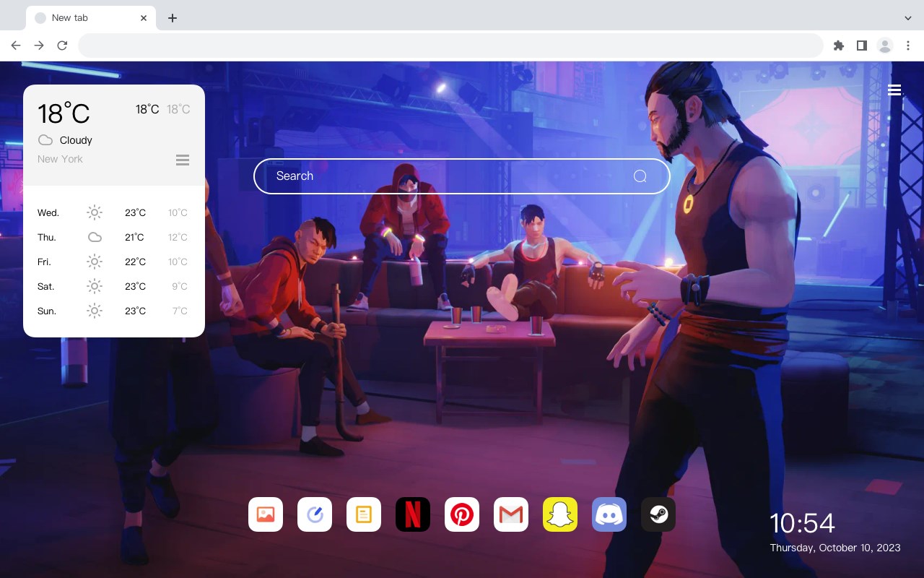924x578 pixels.
Task: Select the Sun. forecast row
Action: [x=113, y=311]
